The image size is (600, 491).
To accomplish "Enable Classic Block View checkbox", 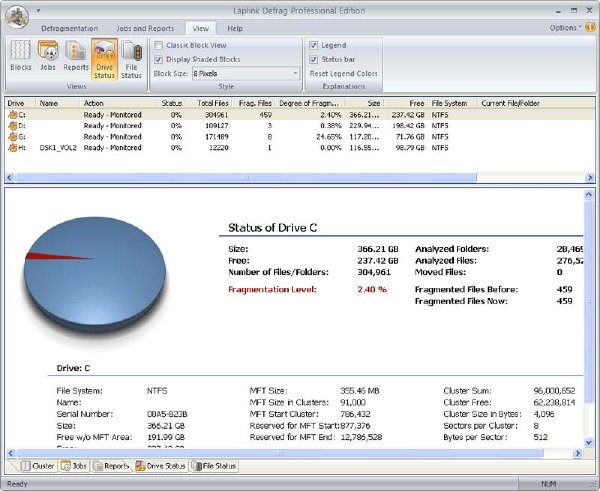I will click(x=158, y=46).
